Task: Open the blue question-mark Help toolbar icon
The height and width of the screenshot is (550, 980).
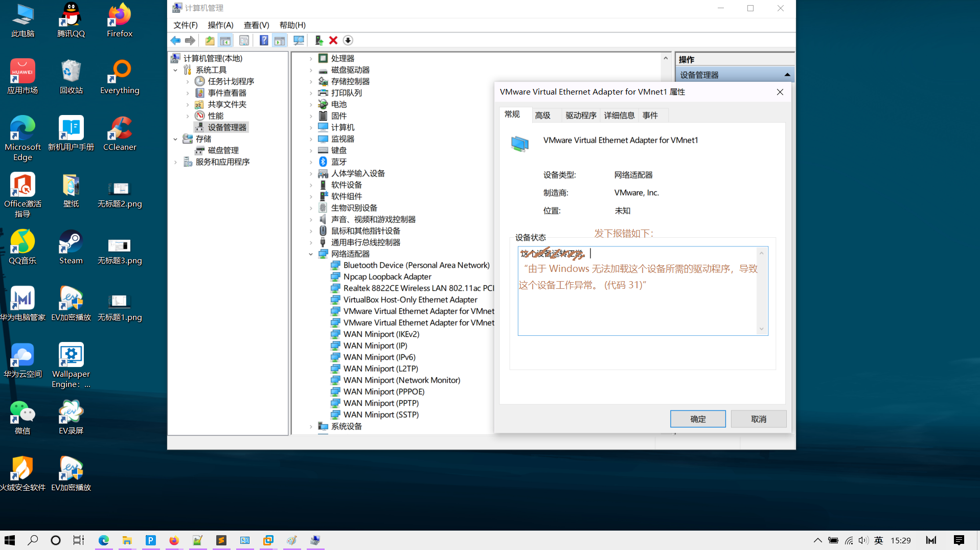Action: pos(264,40)
